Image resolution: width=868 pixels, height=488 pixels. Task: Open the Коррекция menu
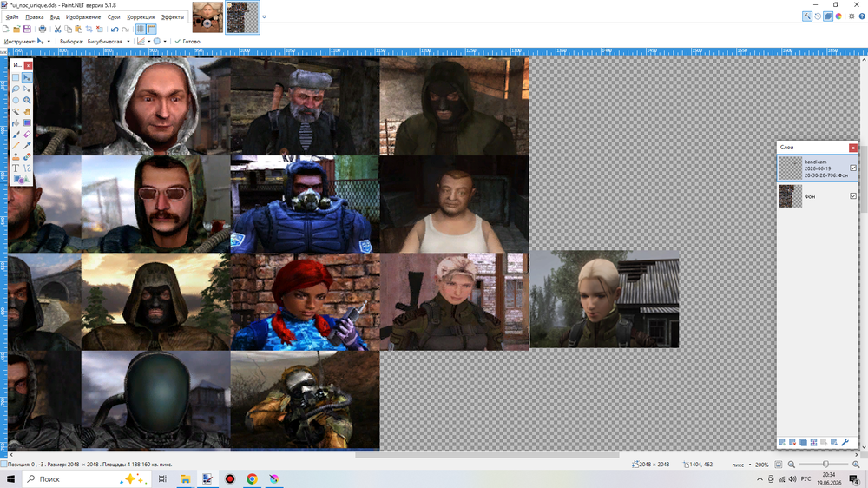(x=141, y=17)
